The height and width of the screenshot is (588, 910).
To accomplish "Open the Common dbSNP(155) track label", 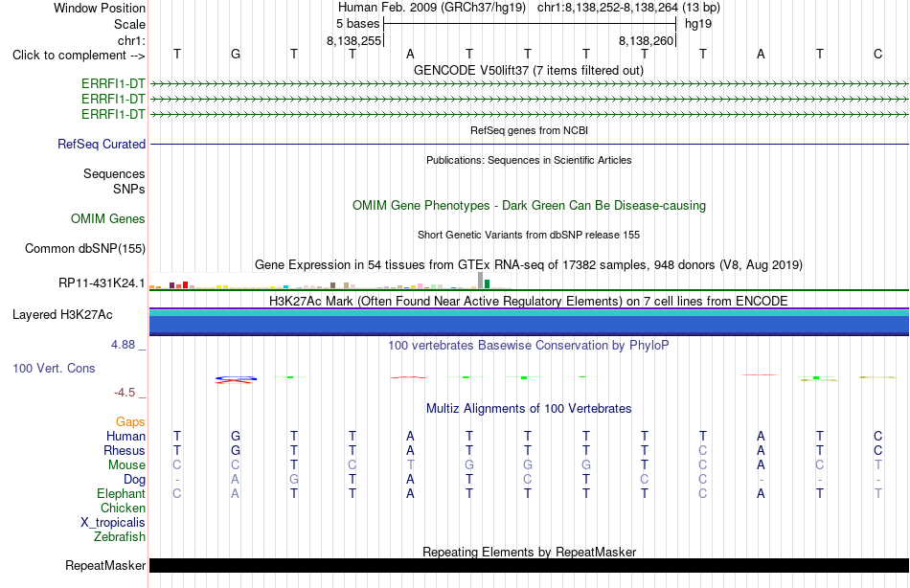I will (85, 248).
